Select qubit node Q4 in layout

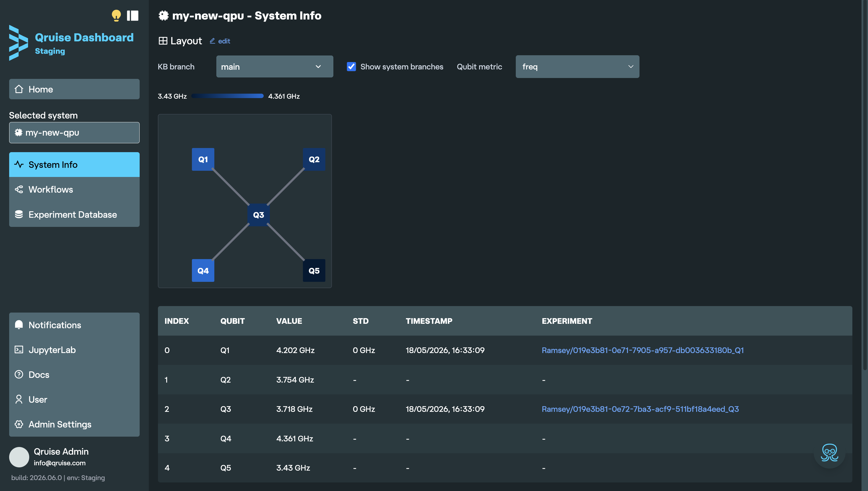point(203,270)
